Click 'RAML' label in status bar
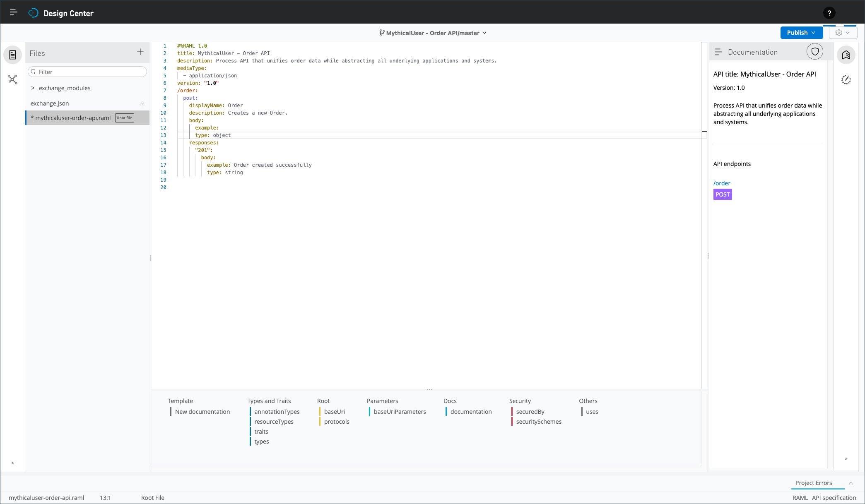Screen dimensions: 865x504 [800, 498]
